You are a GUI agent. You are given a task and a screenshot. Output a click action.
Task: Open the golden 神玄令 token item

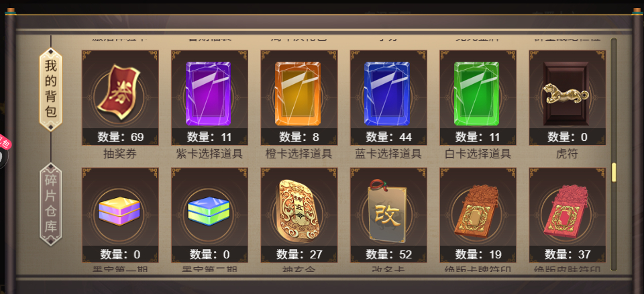coord(299,209)
